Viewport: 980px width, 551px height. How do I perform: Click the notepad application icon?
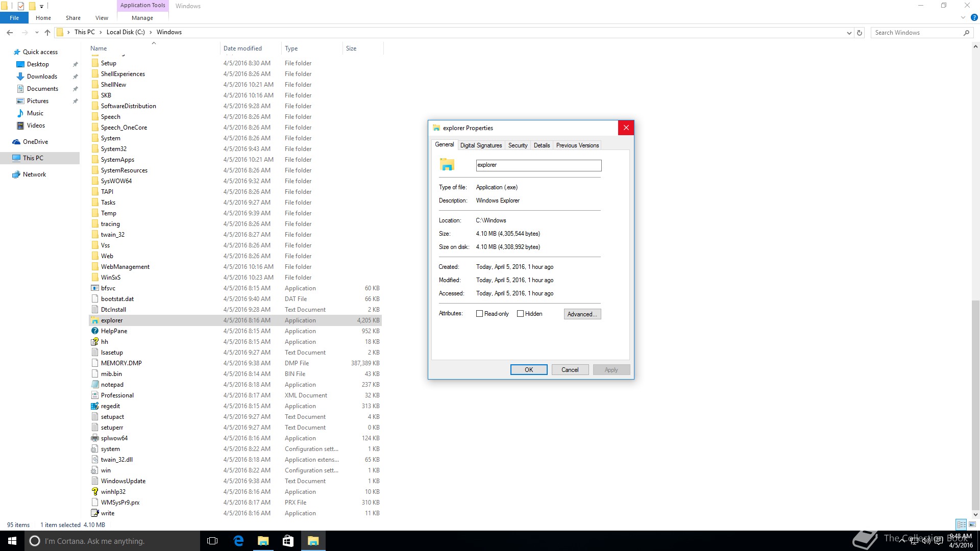(94, 385)
